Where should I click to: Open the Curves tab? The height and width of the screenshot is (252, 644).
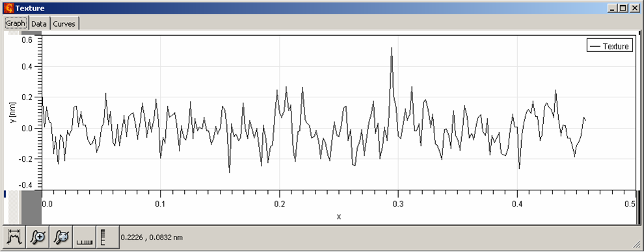click(64, 24)
